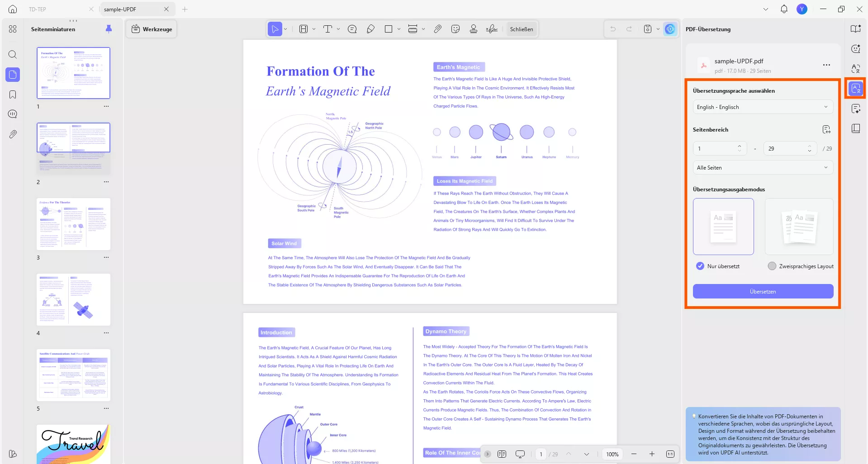This screenshot has width=868, height=464.
Task: Expand text tool options arrow
Action: [x=338, y=29]
